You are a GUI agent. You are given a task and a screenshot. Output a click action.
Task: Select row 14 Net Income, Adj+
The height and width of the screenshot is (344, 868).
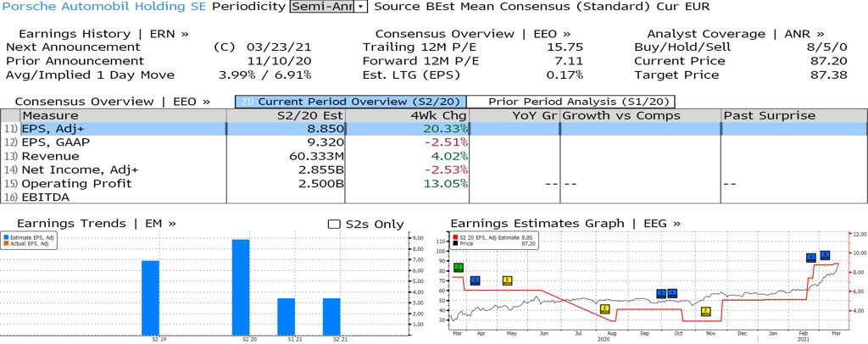tap(434, 169)
